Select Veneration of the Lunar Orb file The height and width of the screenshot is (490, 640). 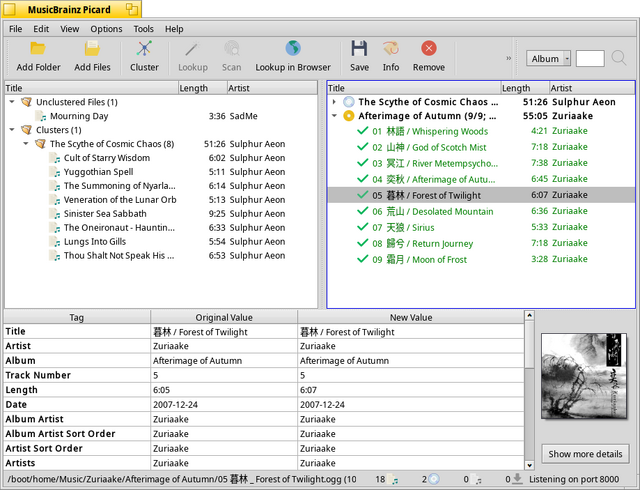click(161, 200)
